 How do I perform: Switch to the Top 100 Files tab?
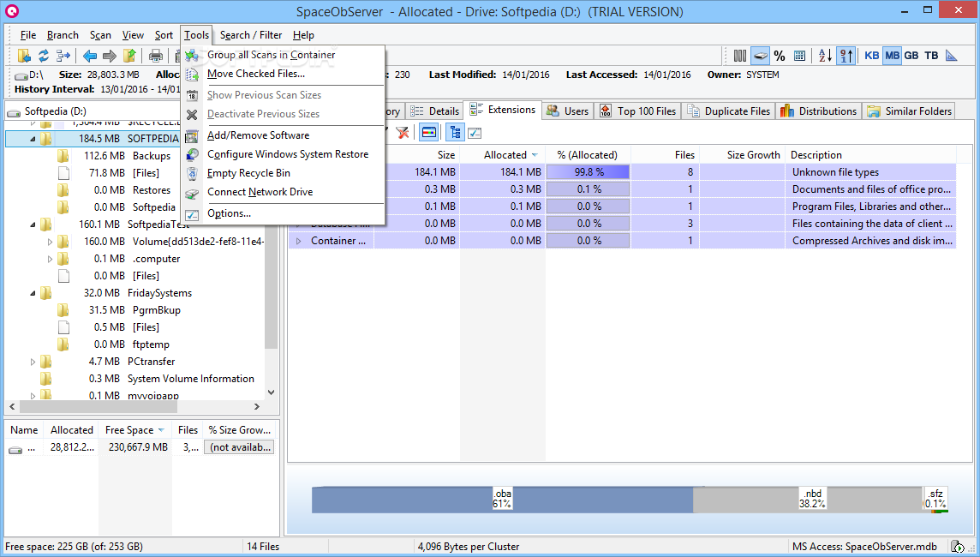637,111
